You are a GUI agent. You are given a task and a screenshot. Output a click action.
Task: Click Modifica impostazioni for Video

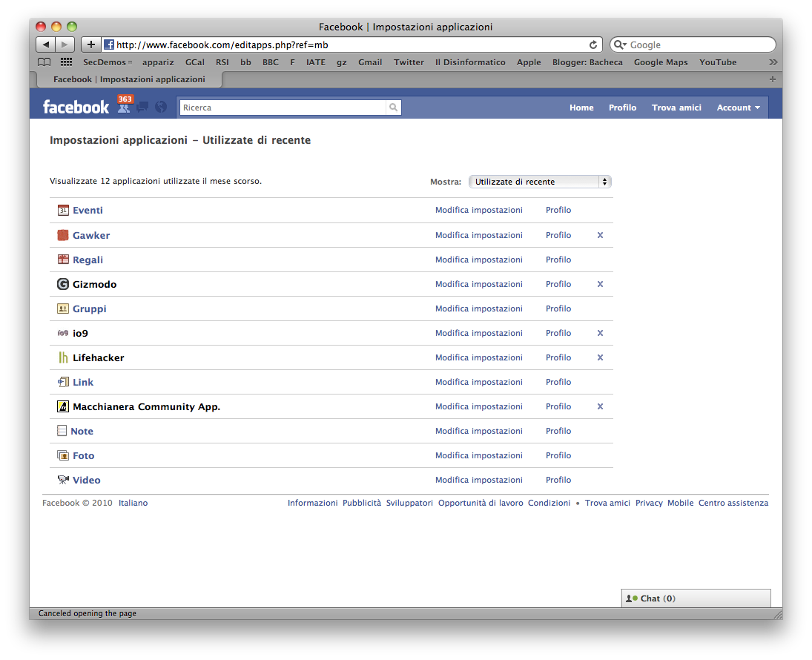point(479,480)
